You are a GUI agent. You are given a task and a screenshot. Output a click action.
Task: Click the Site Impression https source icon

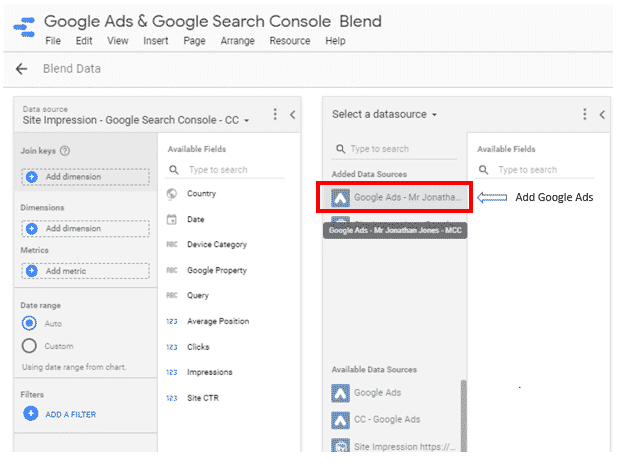pyautogui.click(x=340, y=446)
